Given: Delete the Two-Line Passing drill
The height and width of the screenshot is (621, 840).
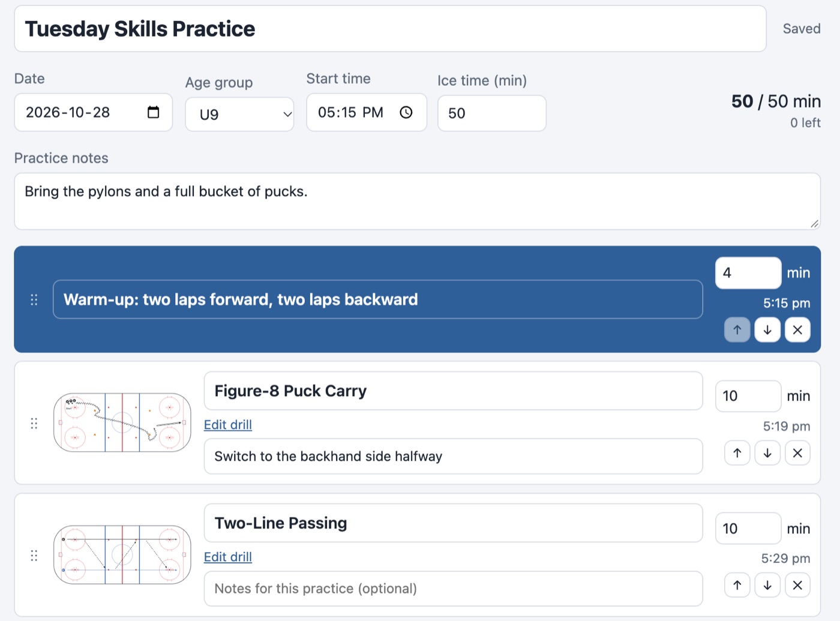Looking at the screenshot, I should pyautogui.click(x=797, y=585).
